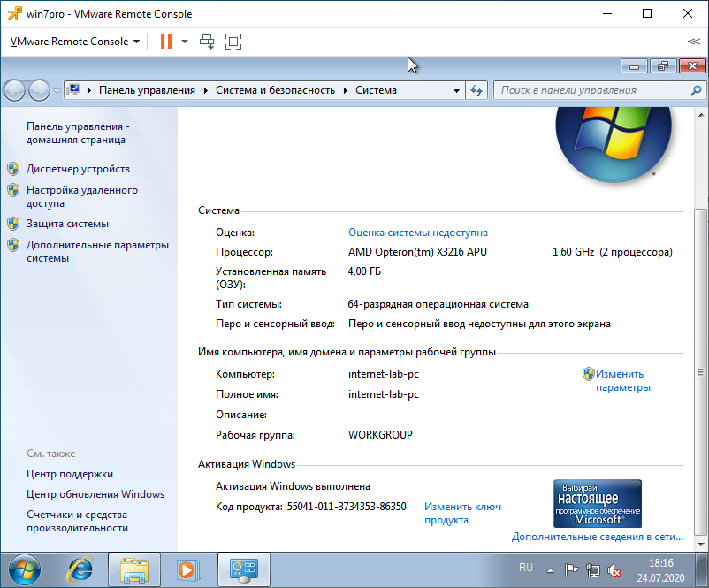The height and width of the screenshot is (588, 709).
Task: Pause the virtual machine with the pause icon
Action: coord(166,42)
